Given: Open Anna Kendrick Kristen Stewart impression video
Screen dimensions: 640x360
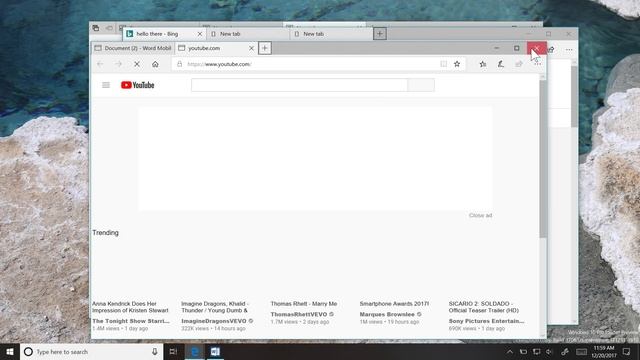Looking at the screenshot, I should click(130, 307).
